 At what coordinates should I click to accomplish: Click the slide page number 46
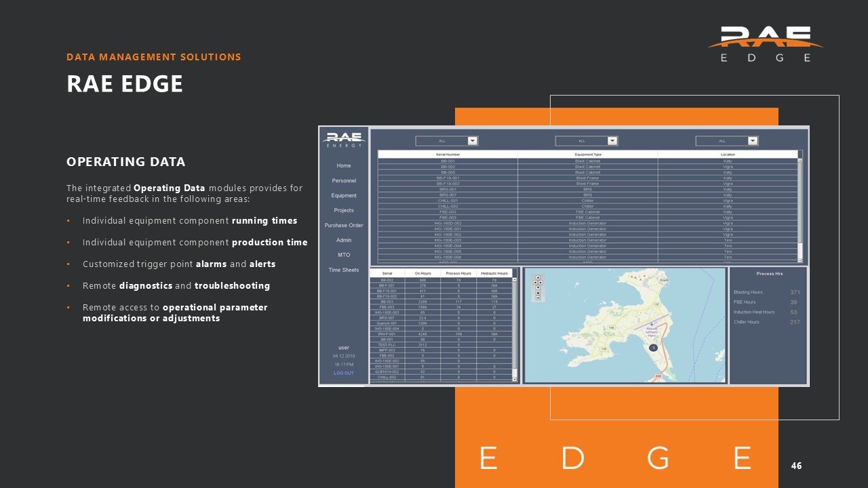coord(796,466)
